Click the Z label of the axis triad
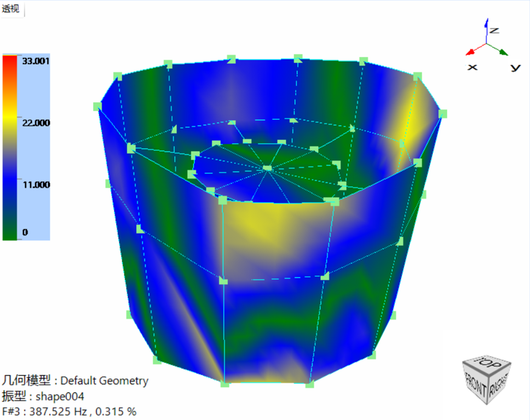Viewport: 530px width, 420px height. [x=495, y=31]
